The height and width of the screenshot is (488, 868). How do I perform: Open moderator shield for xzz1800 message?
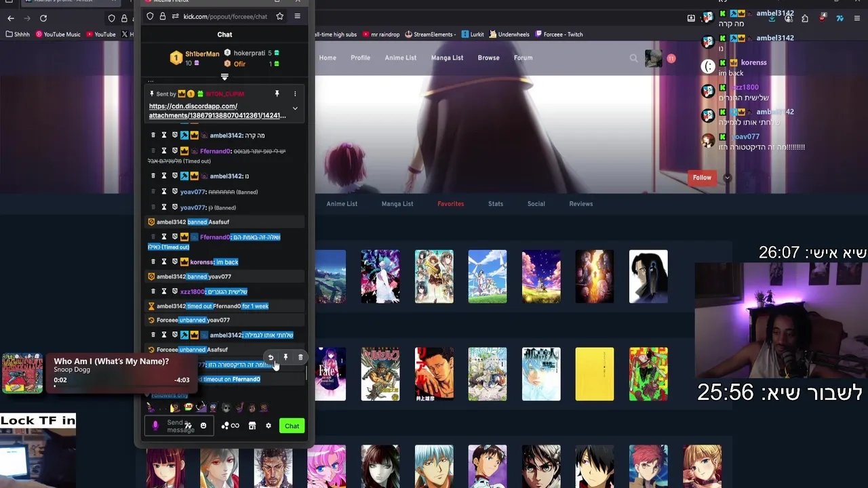click(x=174, y=291)
